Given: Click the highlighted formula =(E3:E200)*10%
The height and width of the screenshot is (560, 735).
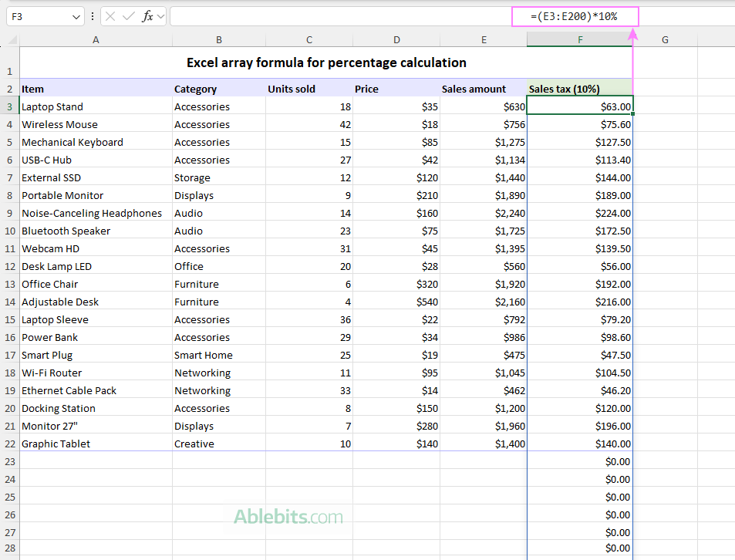Looking at the screenshot, I should (574, 15).
